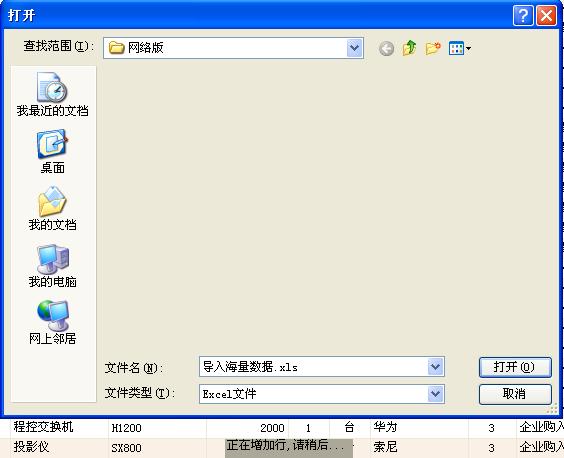Create a new folder
Image resolution: width=564 pixels, height=458 pixels.
(x=433, y=48)
